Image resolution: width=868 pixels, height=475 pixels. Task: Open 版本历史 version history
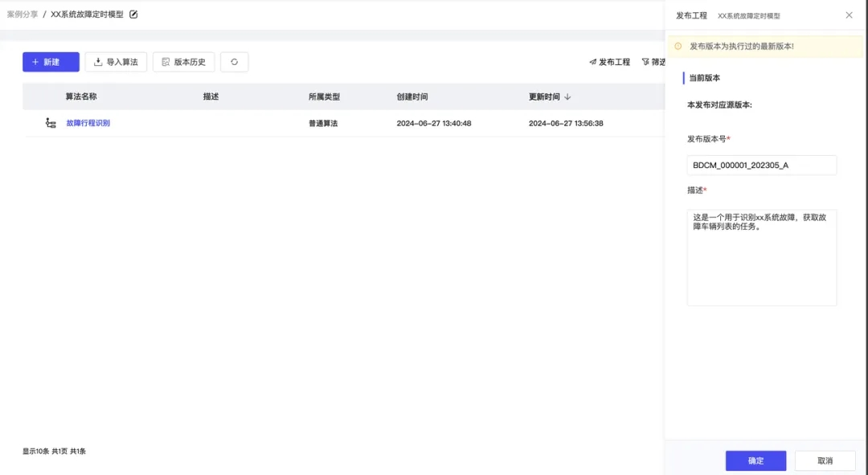(183, 62)
